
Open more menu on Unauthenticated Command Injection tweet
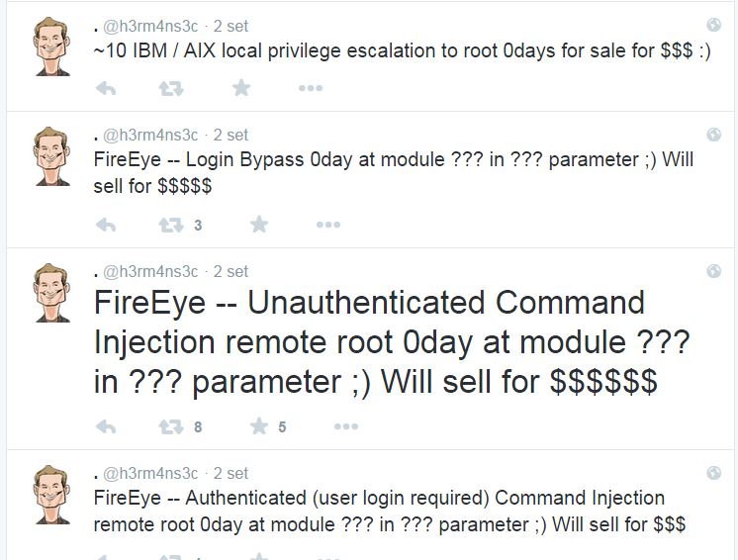pyautogui.click(x=346, y=426)
